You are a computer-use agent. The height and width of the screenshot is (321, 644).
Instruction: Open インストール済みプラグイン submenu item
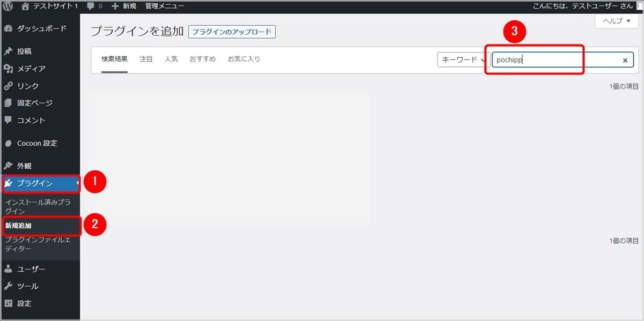[38, 207]
